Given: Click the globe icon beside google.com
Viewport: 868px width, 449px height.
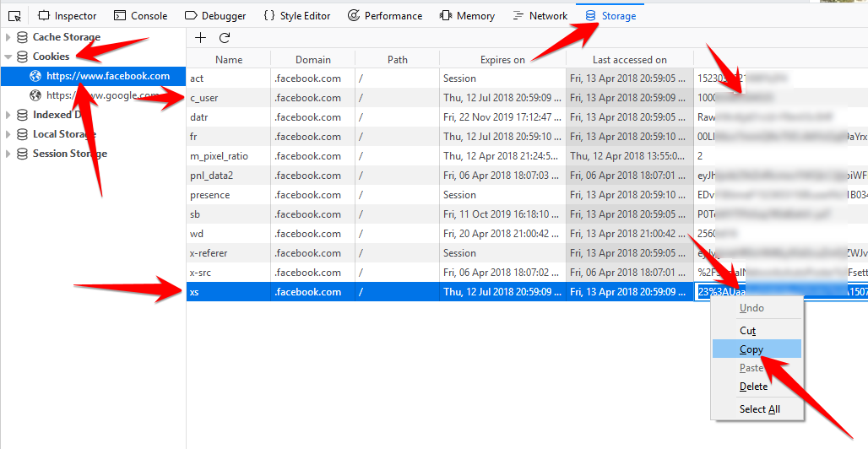Looking at the screenshot, I should [35, 95].
